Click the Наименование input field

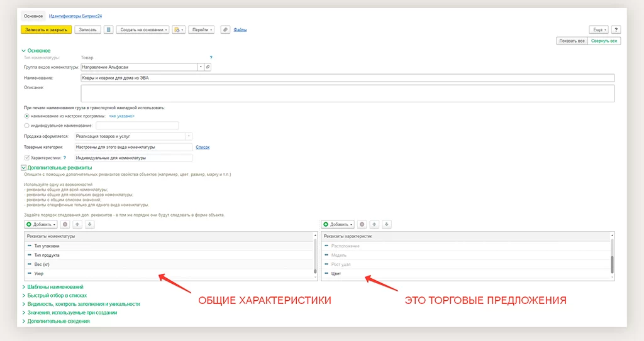pos(346,78)
